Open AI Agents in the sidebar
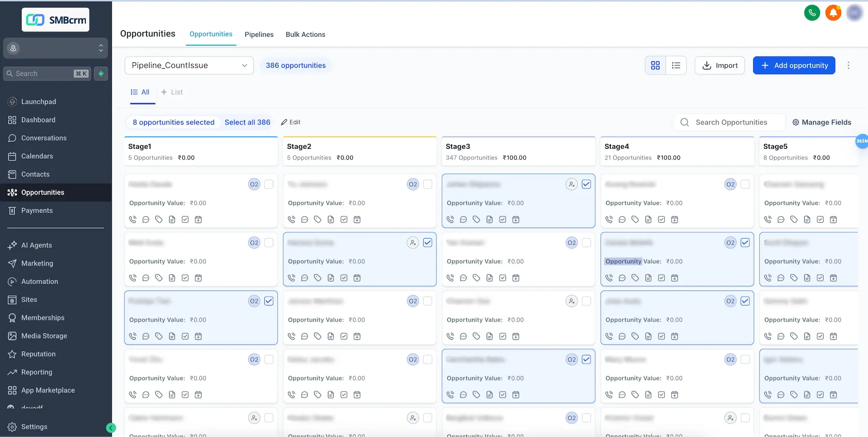 click(x=36, y=245)
